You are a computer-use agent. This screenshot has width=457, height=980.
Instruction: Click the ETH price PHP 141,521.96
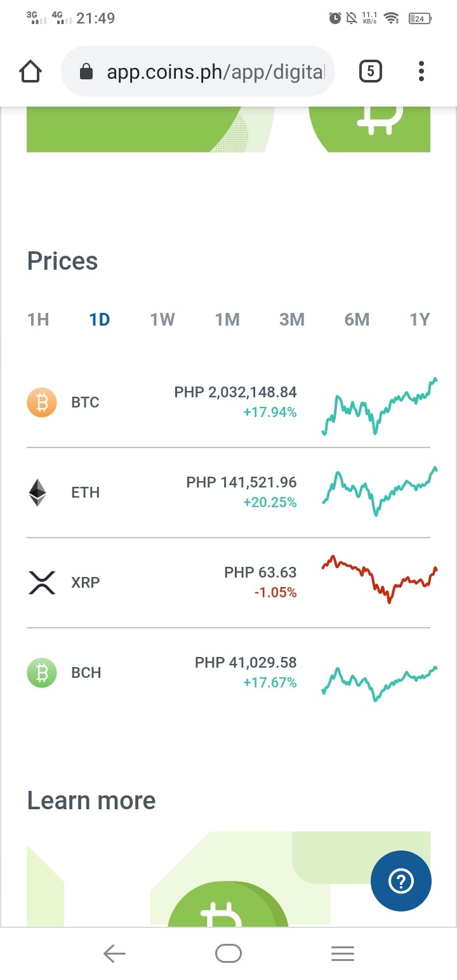pyautogui.click(x=241, y=483)
